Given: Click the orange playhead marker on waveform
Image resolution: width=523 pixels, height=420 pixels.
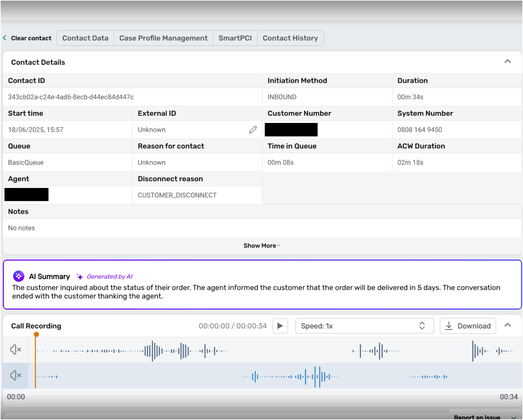Looking at the screenshot, I should (x=36, y=334).
